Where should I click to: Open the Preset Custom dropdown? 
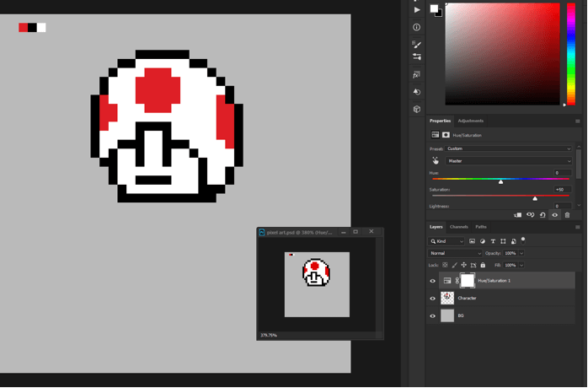(x=509, y=148)
